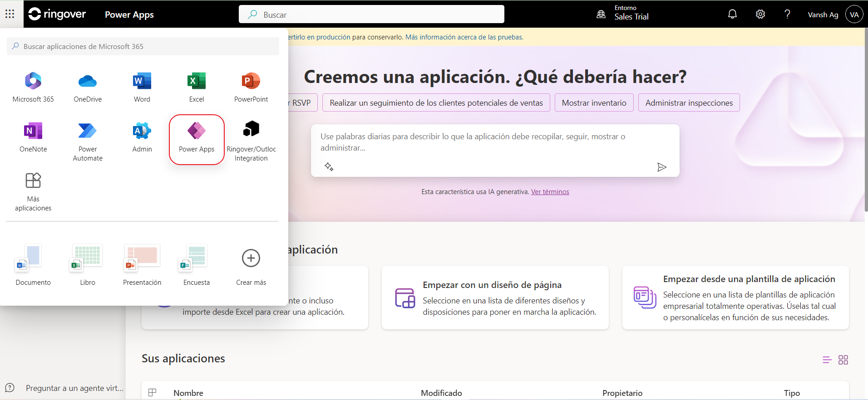Click the page vertical scrollbar

point(865,120)
